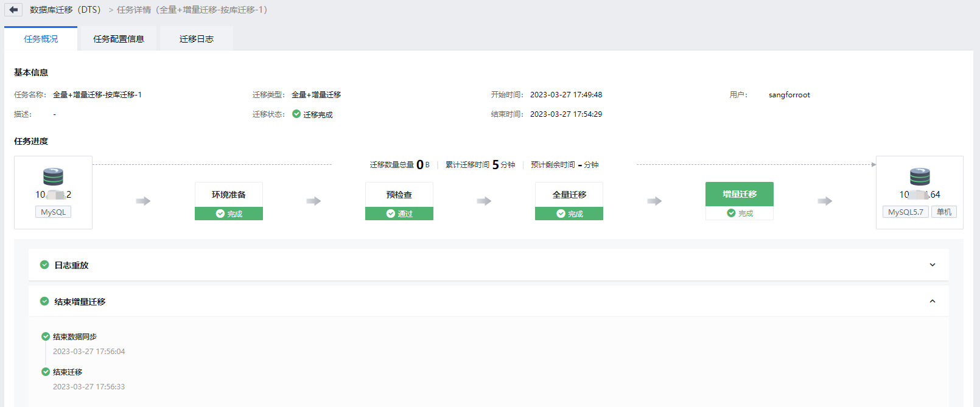Screen dimensions: 980x407
Task: Click the 日志重放 green status icon
Action: tap(44, 265)
